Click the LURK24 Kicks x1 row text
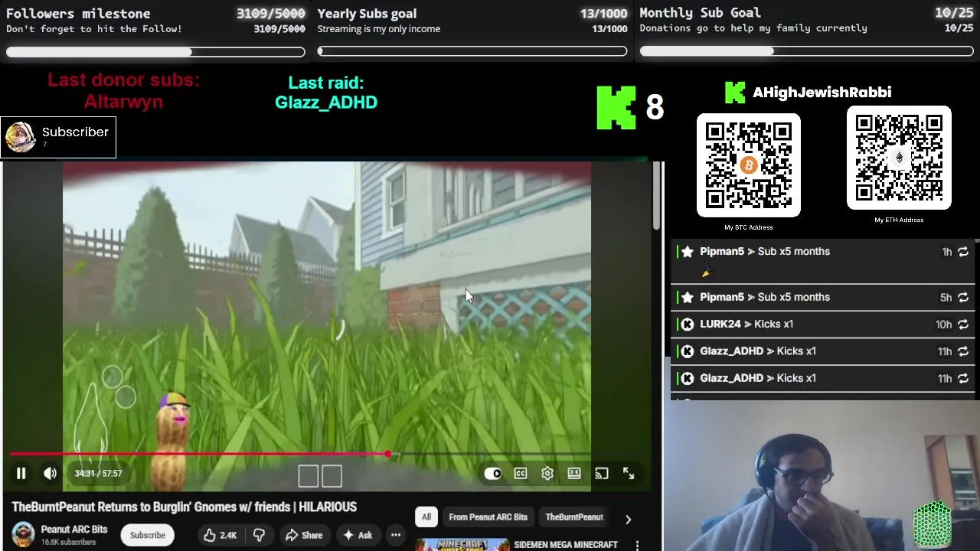Screen dimensions: 980x551 click(x=746, y=324)
